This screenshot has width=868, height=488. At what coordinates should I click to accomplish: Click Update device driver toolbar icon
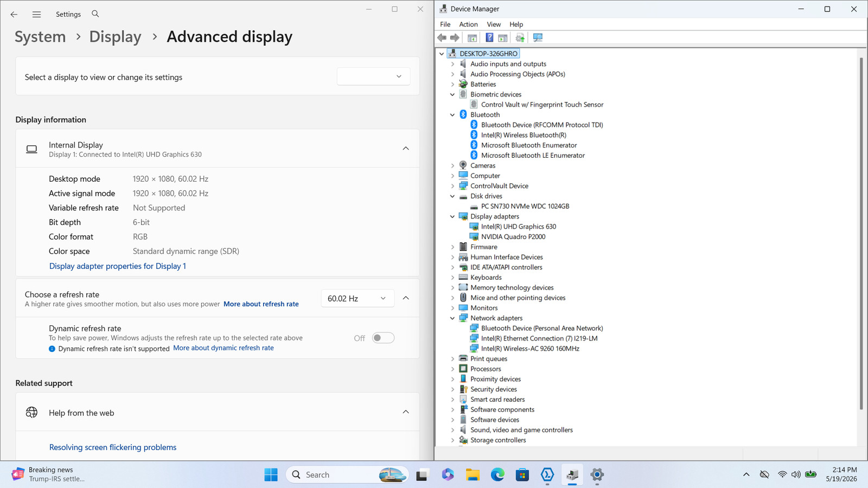click(x=520, y=37)
